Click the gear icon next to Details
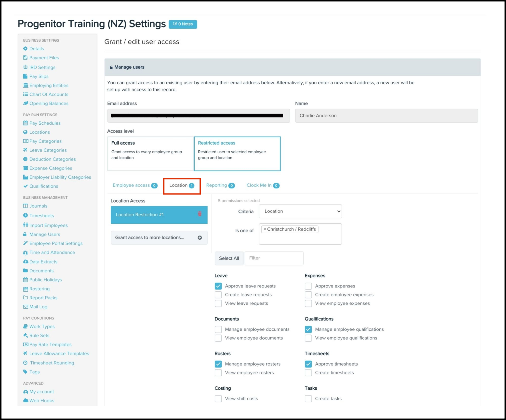Viewport: 506px width, 420px height. tap(25, 49)
